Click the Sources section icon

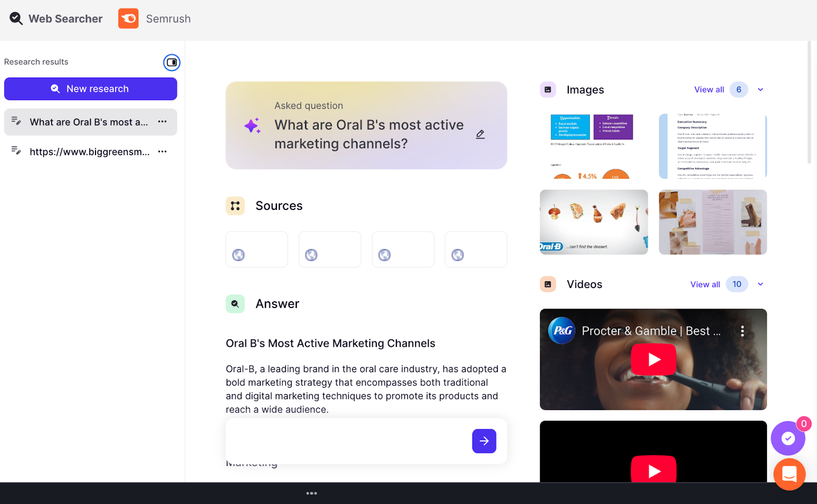tap(235, 206)
